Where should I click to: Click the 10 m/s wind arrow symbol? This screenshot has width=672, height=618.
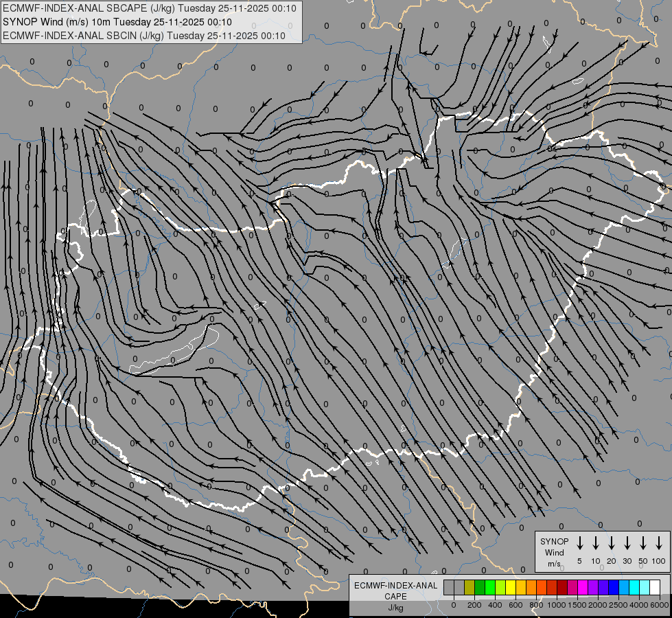coord(596,543)
